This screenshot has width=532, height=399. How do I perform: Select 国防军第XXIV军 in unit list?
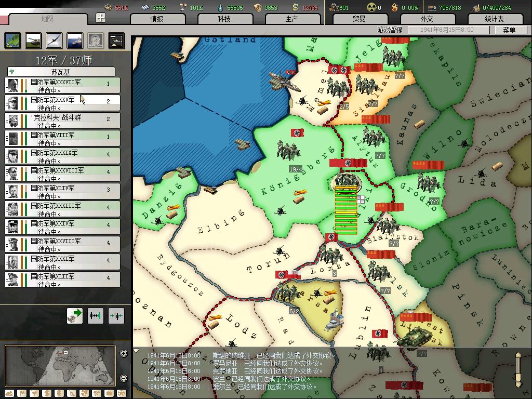coord(62,227)
